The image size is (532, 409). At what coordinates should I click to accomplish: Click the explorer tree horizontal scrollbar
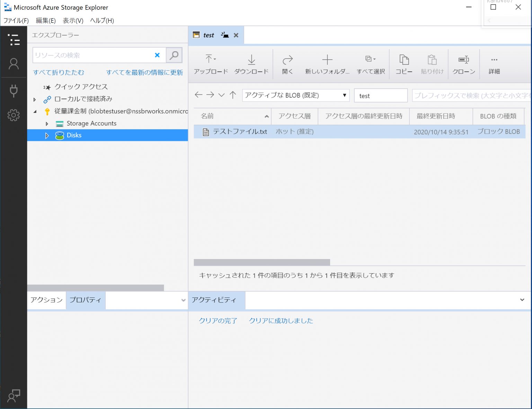click(x=96, y=288)
